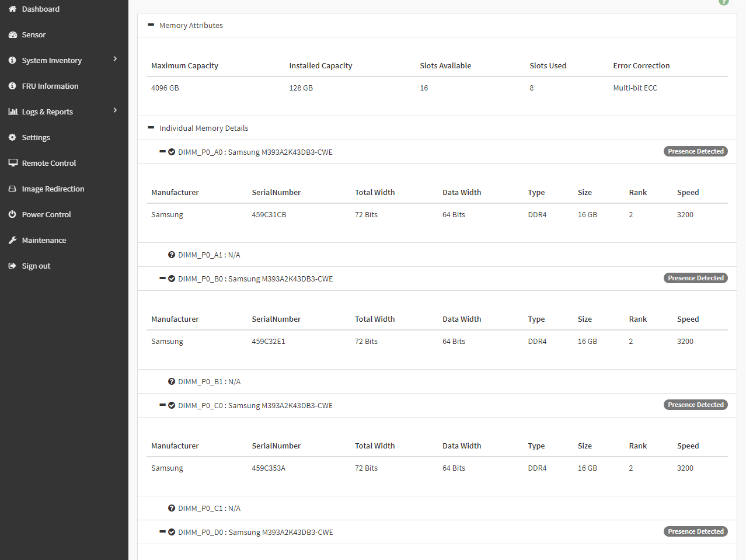This screenshot has width=746, height=560.
Task: Go to the Sensor page
Action: pyautogui.click(x=64, y=34)
